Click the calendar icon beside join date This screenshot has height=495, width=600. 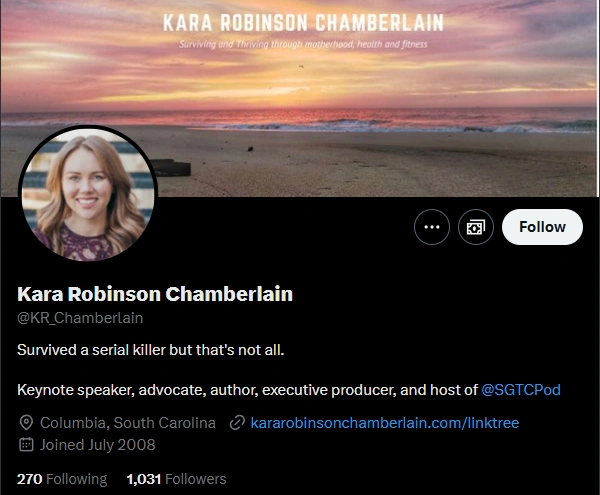26,445
